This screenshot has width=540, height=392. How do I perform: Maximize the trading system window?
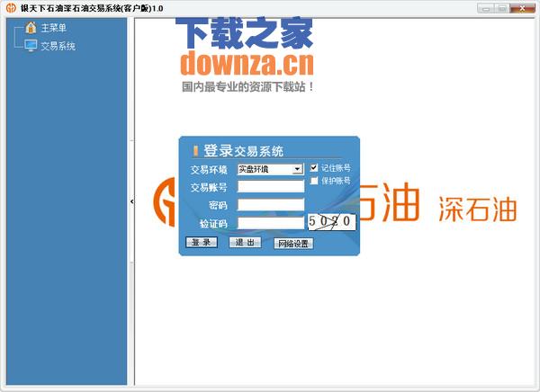[x=502, y=8]
